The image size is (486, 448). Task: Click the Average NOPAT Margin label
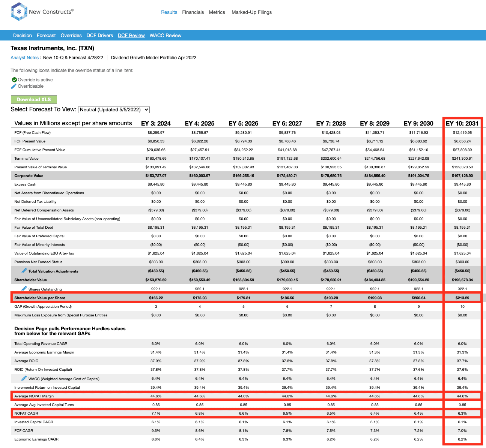click(x=34, y=396)
